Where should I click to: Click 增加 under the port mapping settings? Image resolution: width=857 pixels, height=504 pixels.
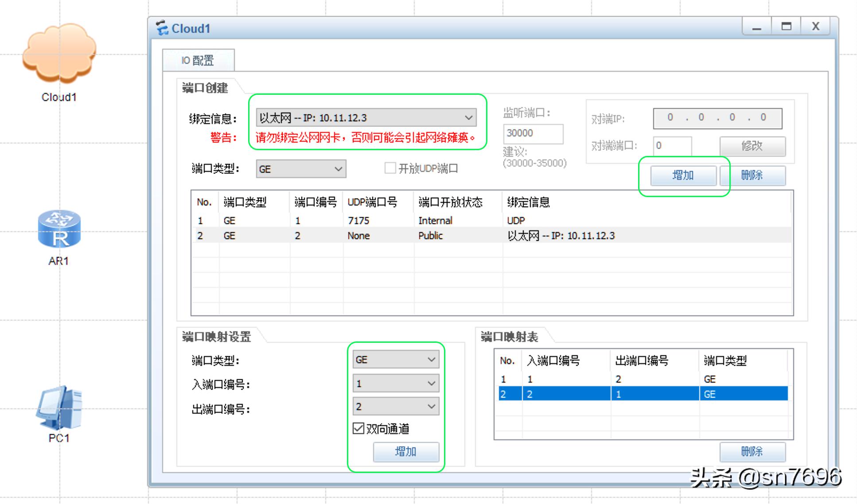point(406,452)
